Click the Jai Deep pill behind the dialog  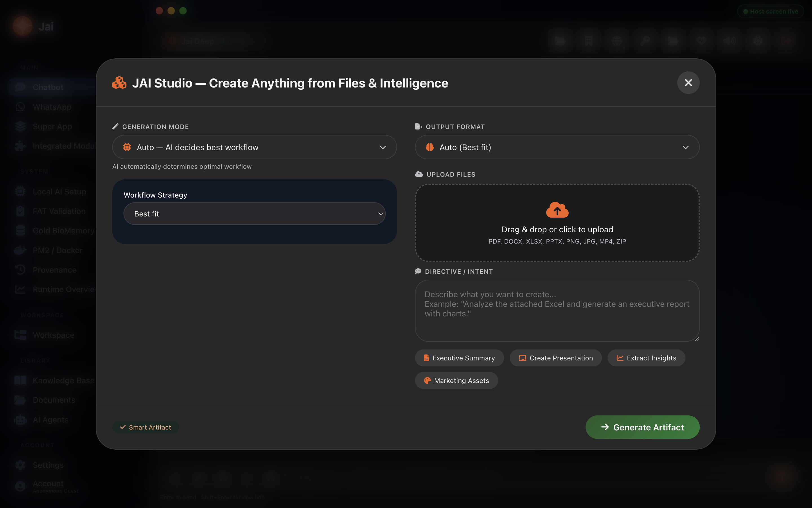[x=213, y=41]
